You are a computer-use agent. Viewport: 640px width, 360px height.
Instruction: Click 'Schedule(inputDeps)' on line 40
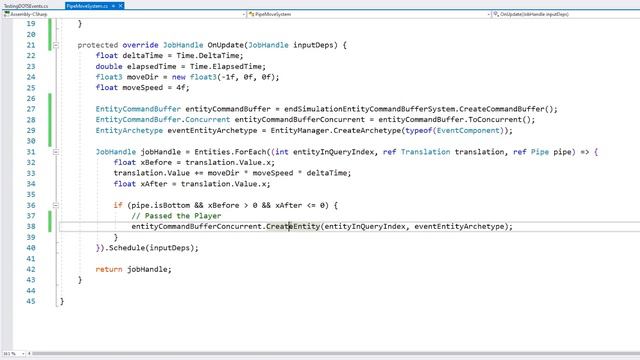tap(151, 248)
